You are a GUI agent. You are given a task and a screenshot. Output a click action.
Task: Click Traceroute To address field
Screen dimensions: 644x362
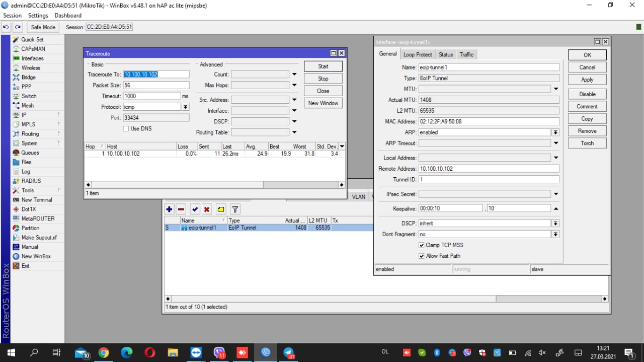point(156,75)
